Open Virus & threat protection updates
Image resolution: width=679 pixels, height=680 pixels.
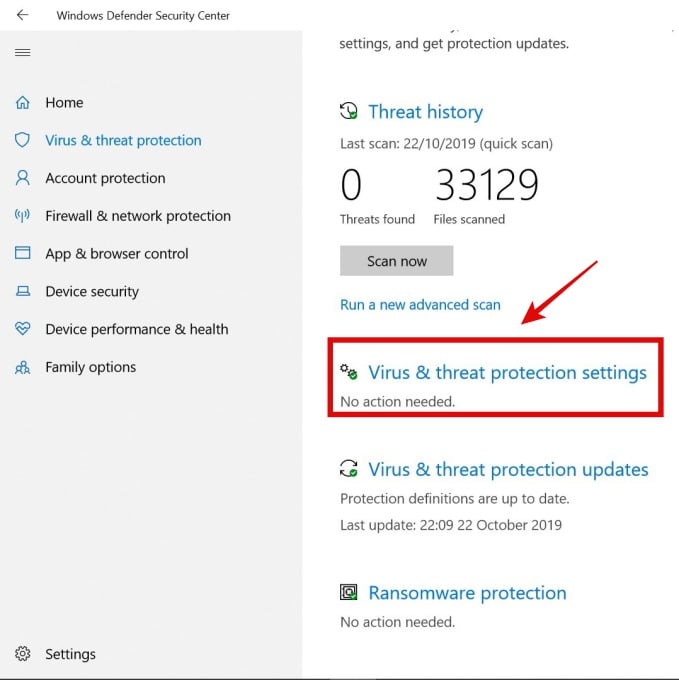[508, 469]
